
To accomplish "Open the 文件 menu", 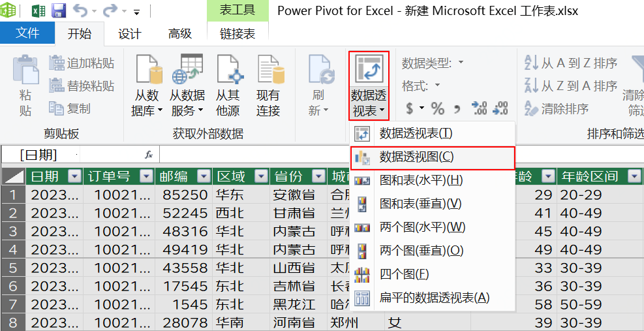I will click(x=27, y=33).
